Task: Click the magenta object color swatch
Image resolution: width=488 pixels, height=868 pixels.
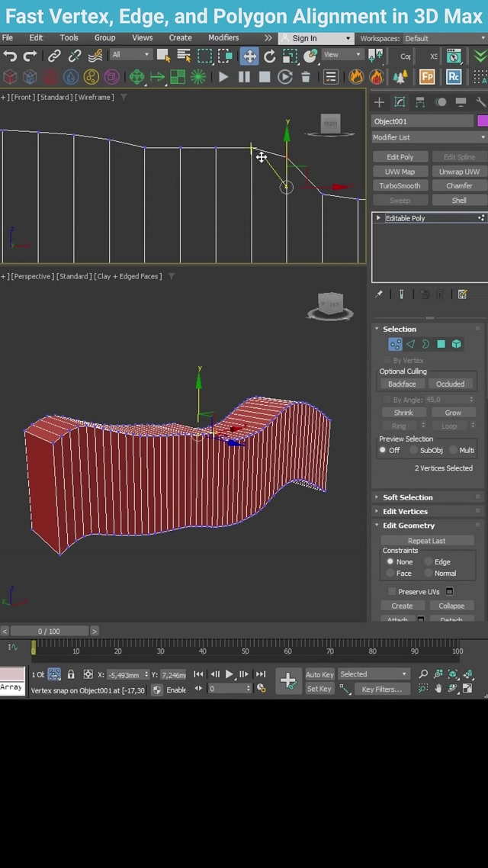Action: [482, 121]
